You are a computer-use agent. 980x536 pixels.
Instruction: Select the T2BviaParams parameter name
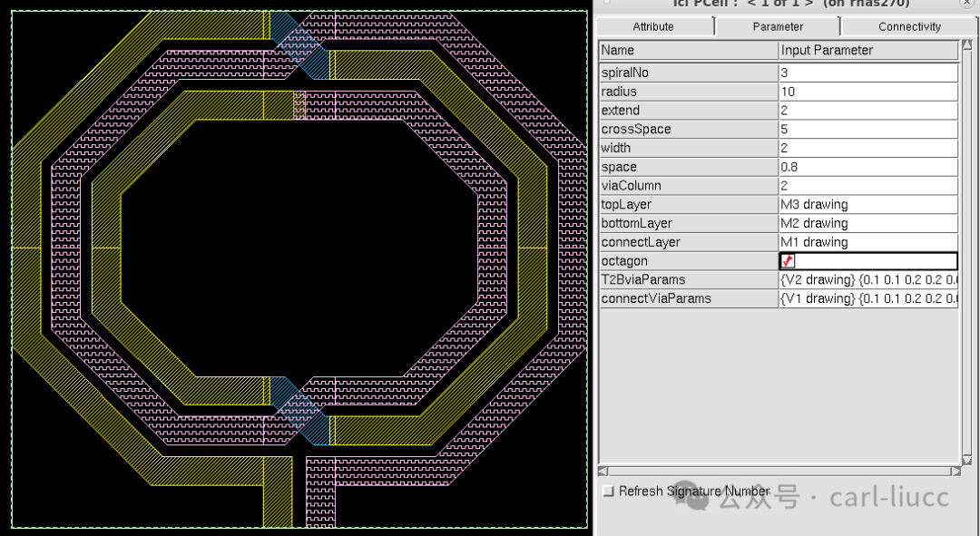pyautogui.click(x=643, y=279)
